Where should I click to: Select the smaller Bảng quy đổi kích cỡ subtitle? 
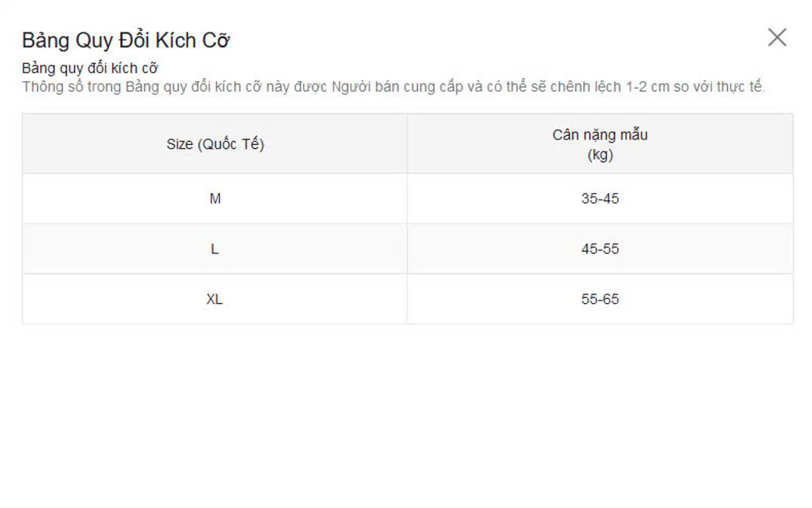89,68
